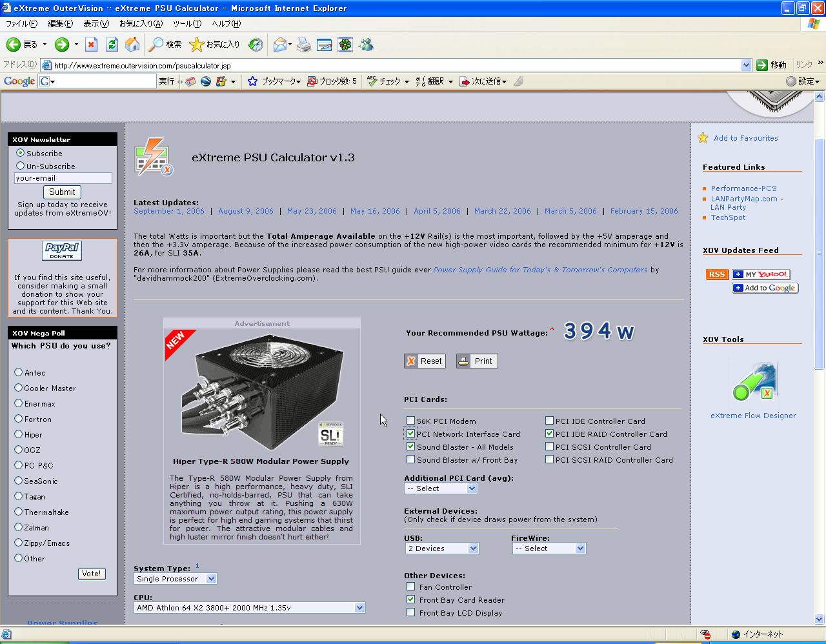The width and height of the screenshot is (826, 644).
Task: Open the System Type dropdown
Action: (x=175, y=579)
